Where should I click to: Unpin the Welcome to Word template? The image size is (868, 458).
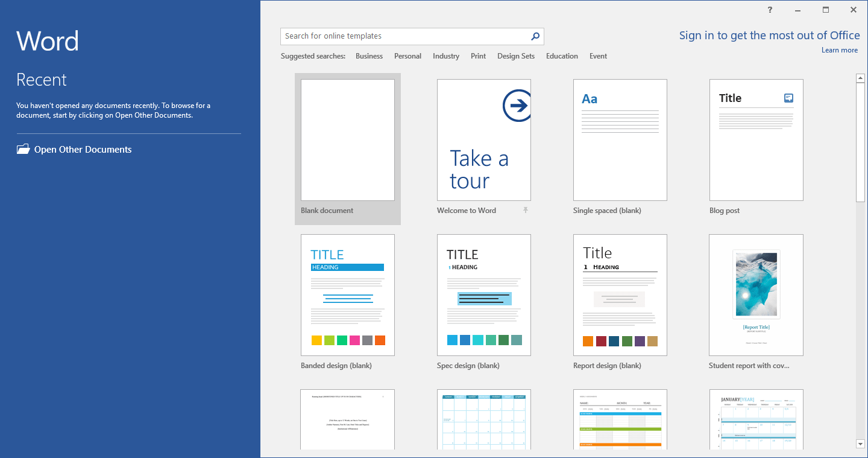(x=526, y=210)
